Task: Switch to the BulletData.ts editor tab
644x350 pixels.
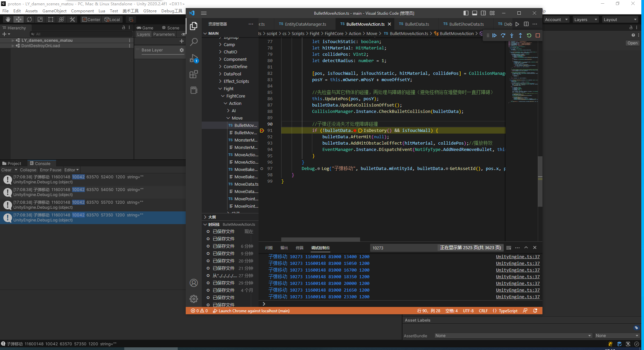Action: pos(414,24)
